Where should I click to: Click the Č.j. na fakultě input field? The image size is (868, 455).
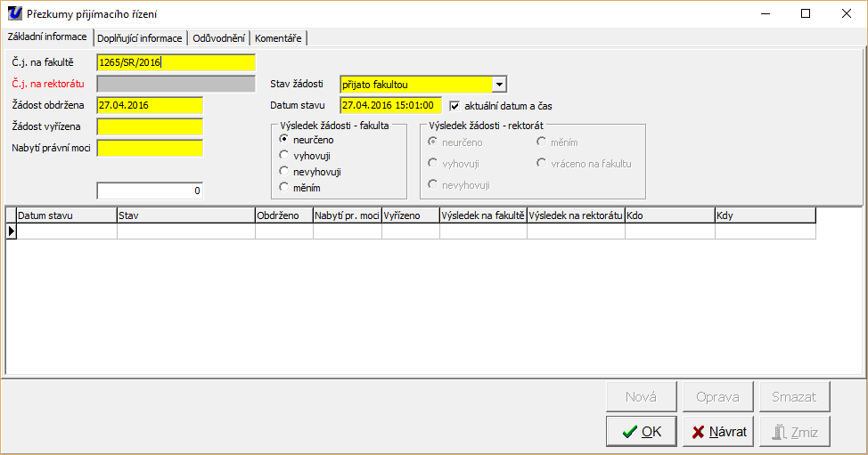click(176, 62)
